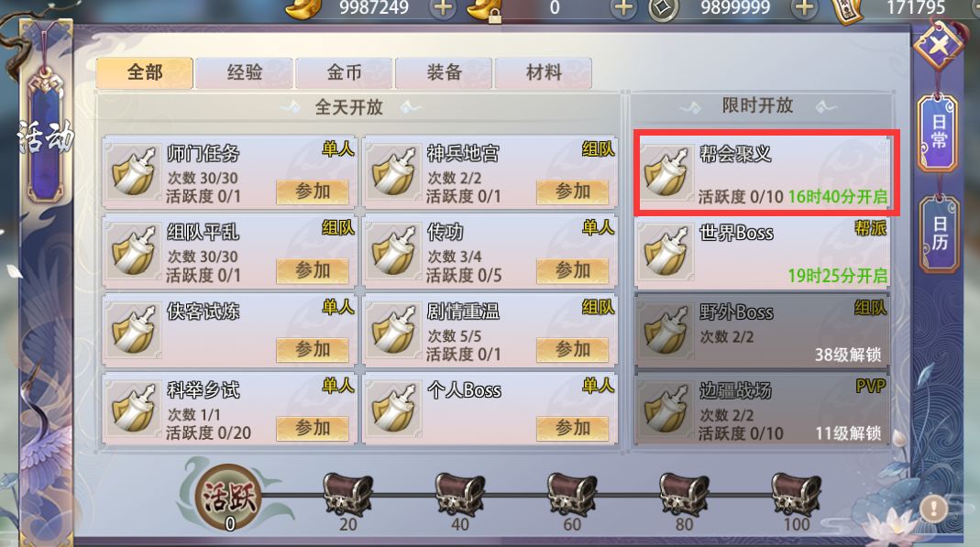Click the 世界Boss scroll icon
The height and width of the screenshot is (547, 980).
[x=665, y=251]
